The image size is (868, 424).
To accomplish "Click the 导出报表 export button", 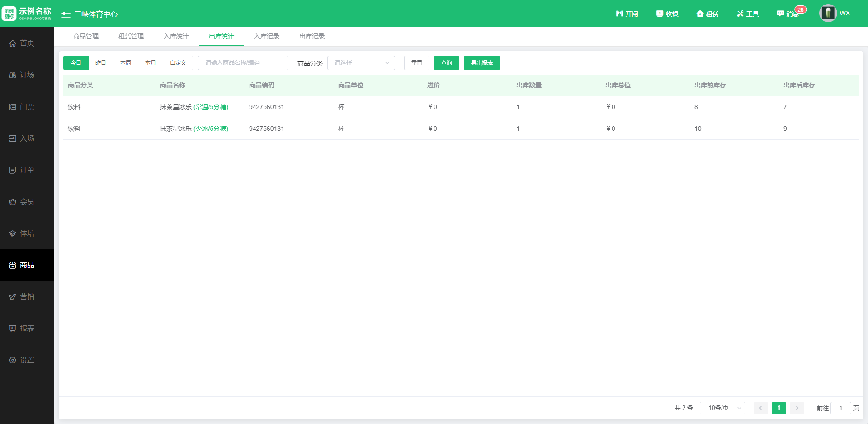I will coord(481,63).
